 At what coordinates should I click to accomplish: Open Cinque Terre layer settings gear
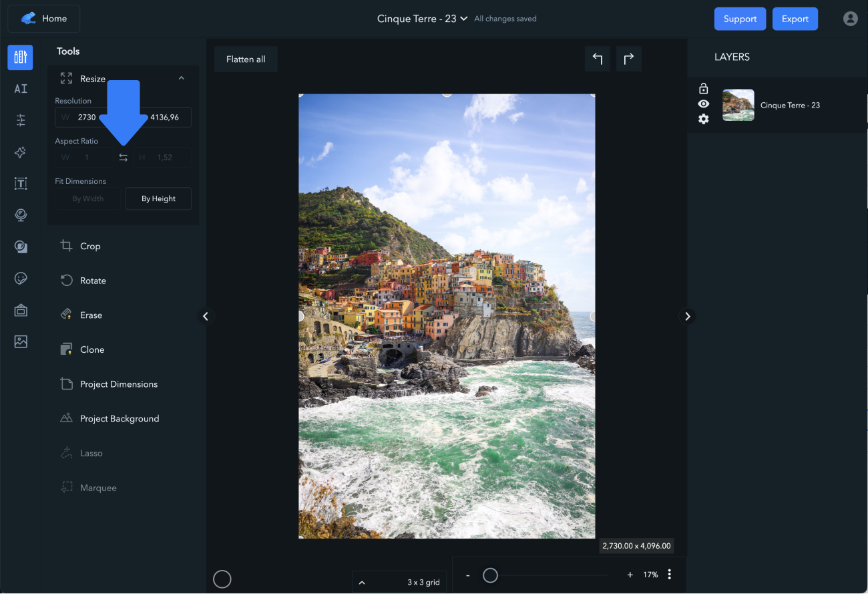click(x=703, y=119)
